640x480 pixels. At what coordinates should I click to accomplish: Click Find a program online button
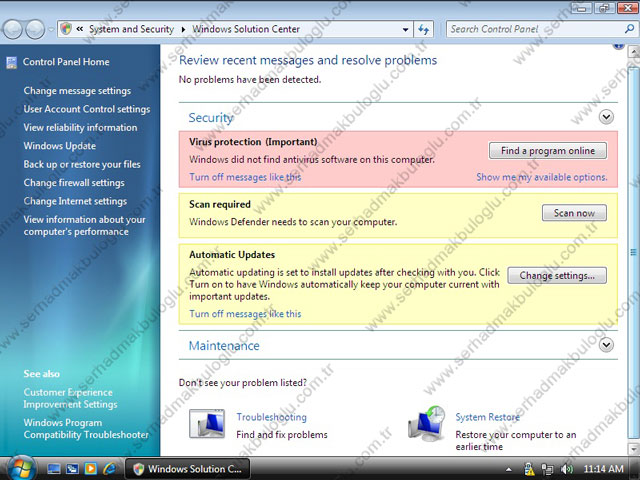tap(548, 151)
